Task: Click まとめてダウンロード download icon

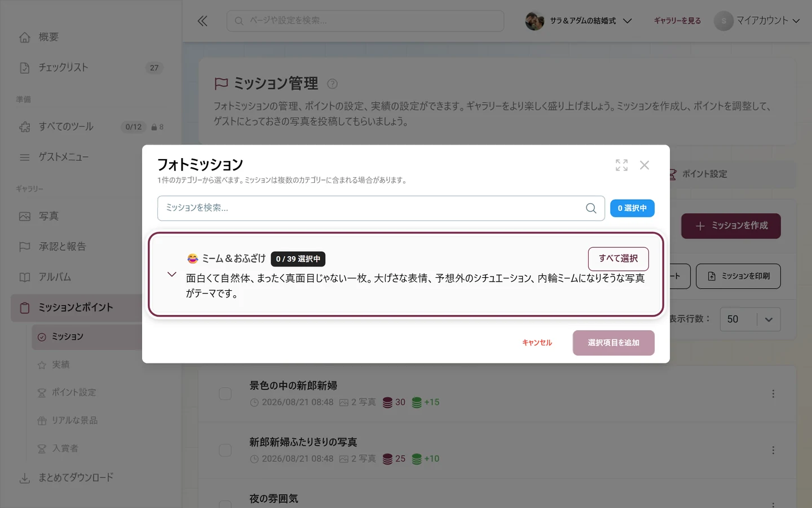Action: click(24, 478)
